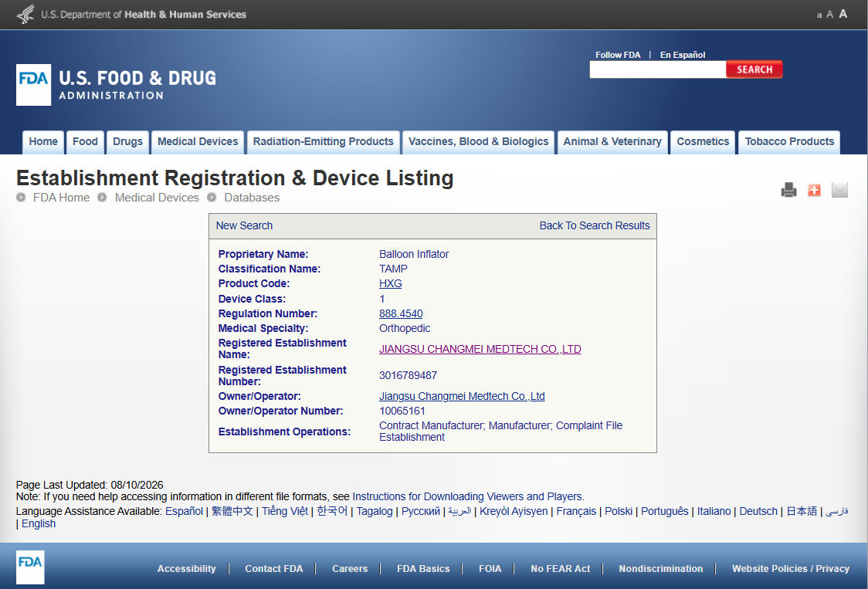The width and height of the screenshot is (868, 589).
Task: Click the red SEARCH button
Action: pyautogui.click(x=754, y=69)
